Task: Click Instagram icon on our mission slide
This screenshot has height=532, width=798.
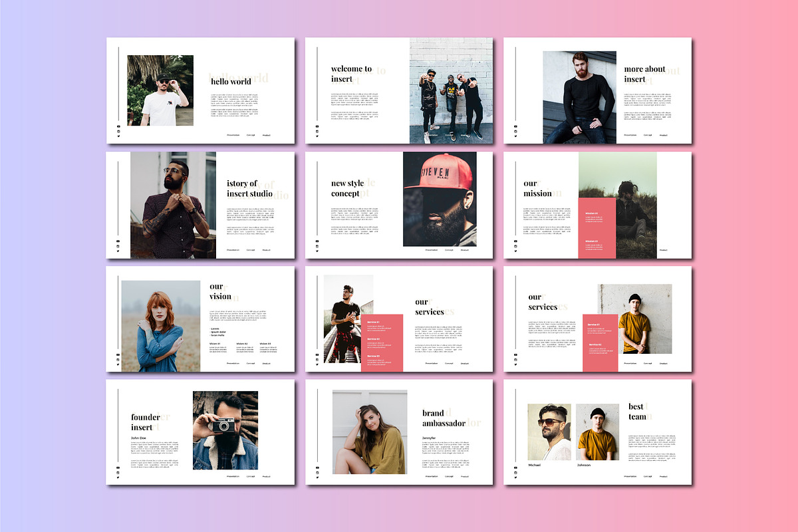Action: [515, 247]
